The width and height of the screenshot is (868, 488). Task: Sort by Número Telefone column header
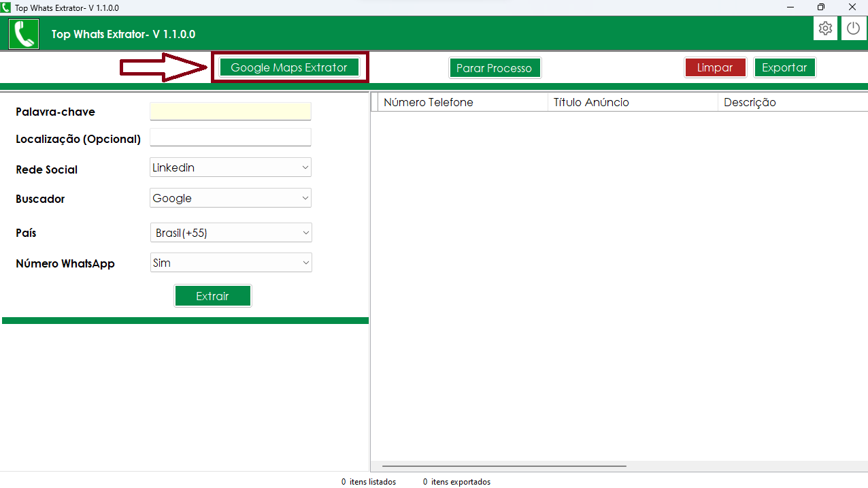click(x=463, y=102)
